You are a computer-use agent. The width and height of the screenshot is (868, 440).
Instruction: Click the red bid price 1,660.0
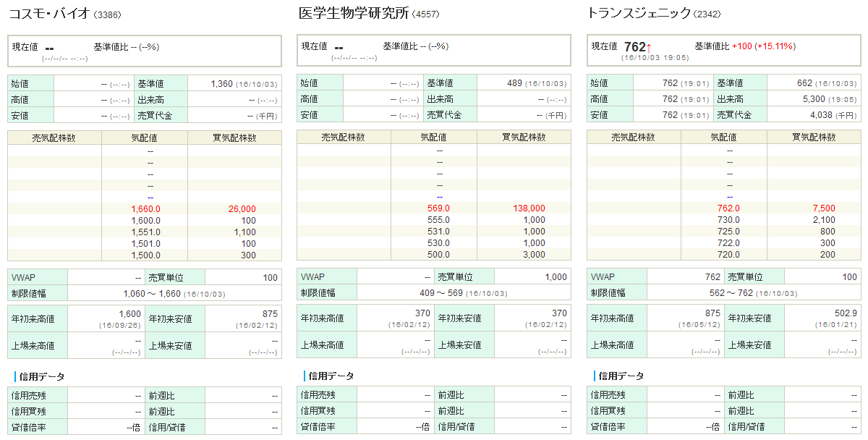click(x=145, y=209)
